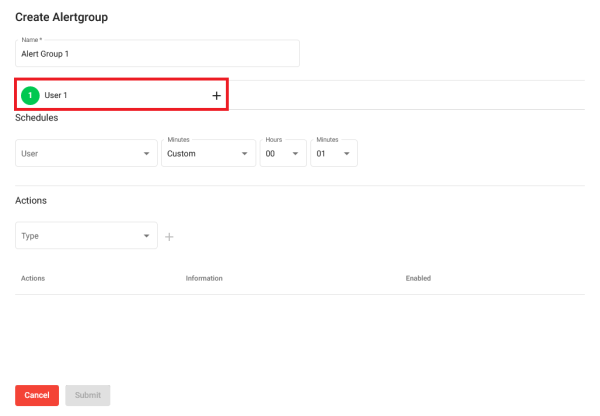The height and width of the screenshot is (416, 600).
Task: Click the green number 1 badge
Action: coord(30,95)
